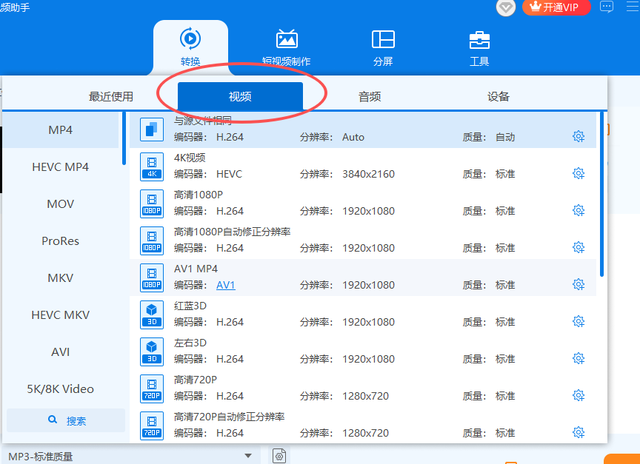Open settings gear for 高清720P自动修正分辨率 preset
640x464 pixels.
coord(578,432)
